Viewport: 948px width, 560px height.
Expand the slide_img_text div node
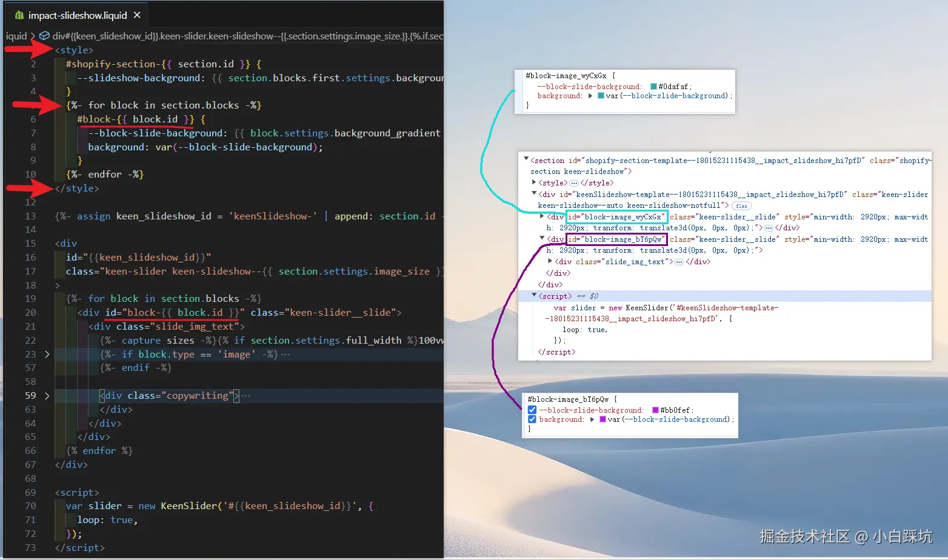coord(550,261)
